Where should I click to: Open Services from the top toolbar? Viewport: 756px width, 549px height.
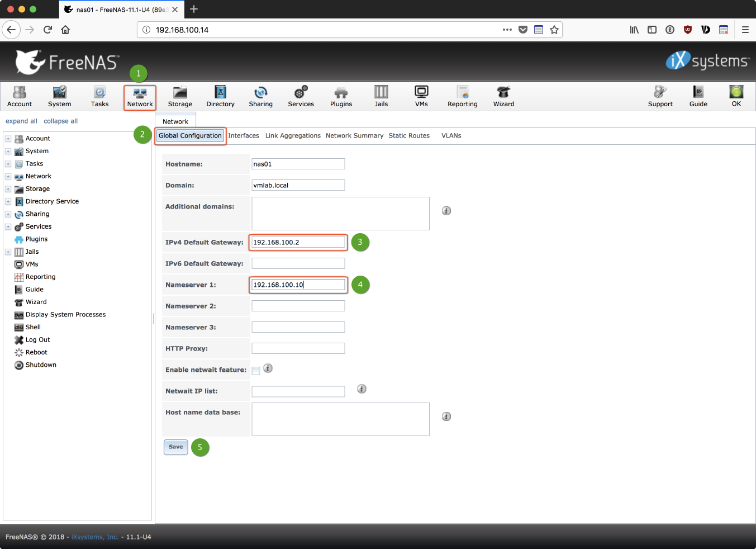tap(301, 96)
